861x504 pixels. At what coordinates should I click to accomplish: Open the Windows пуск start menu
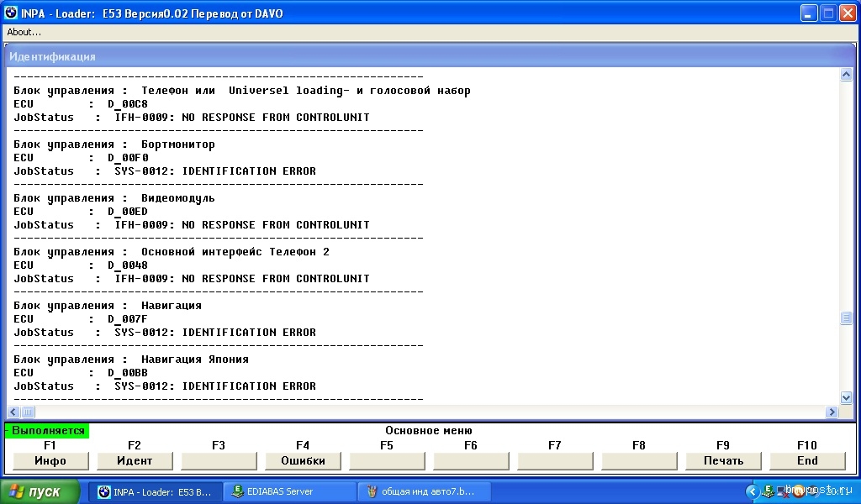tap(40, 491)
